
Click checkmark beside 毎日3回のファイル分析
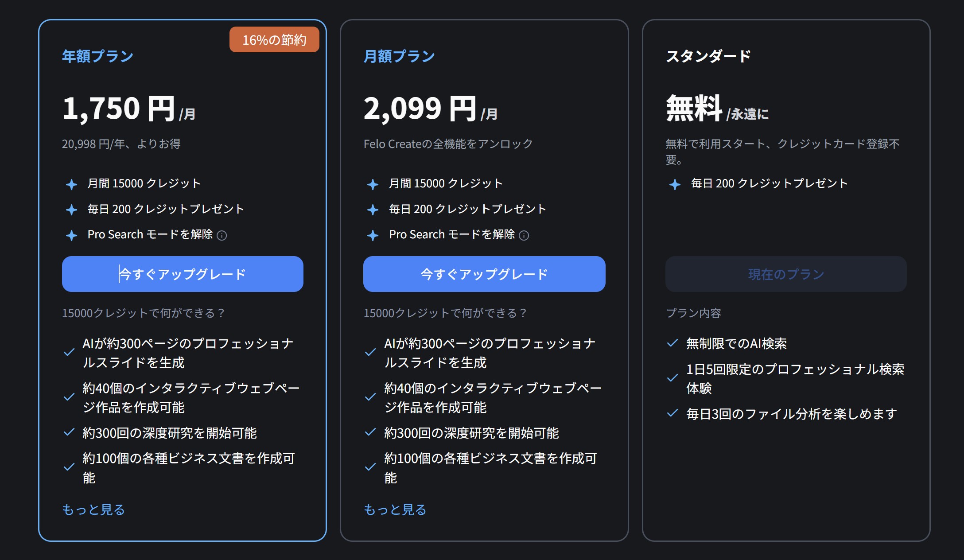[x=672, y=413]
